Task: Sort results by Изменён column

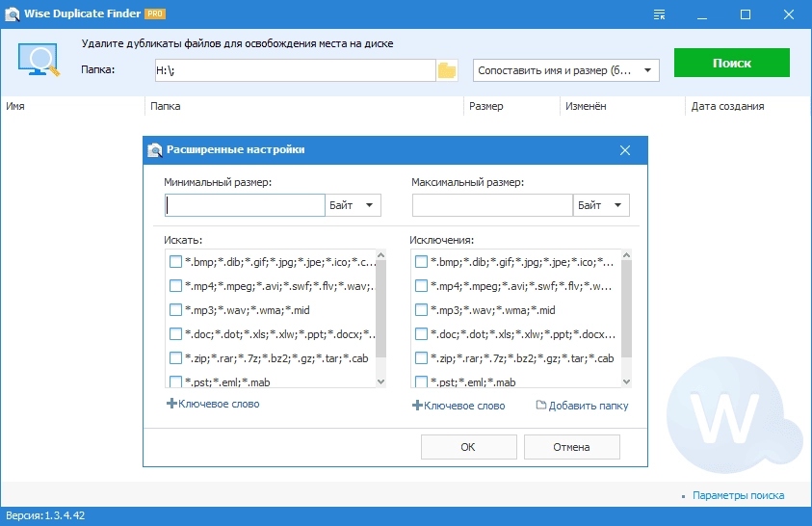Action: 622,106
